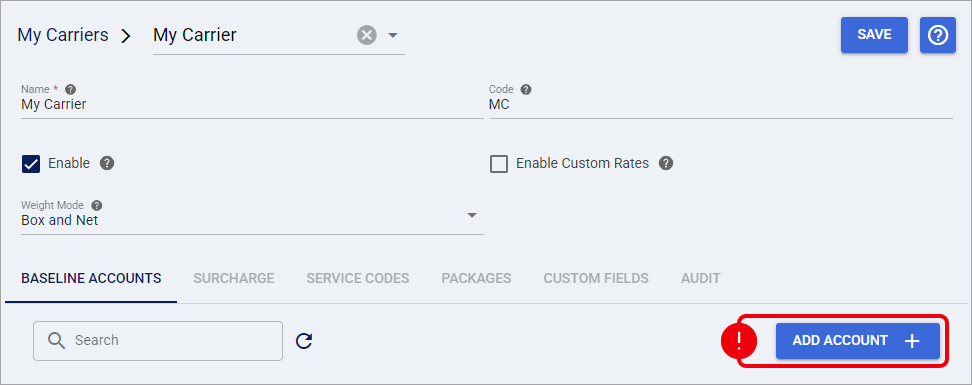Clear the My Carrier selection with X icon
The height and width of the screenshot is (385, 972).
point(366,35)
